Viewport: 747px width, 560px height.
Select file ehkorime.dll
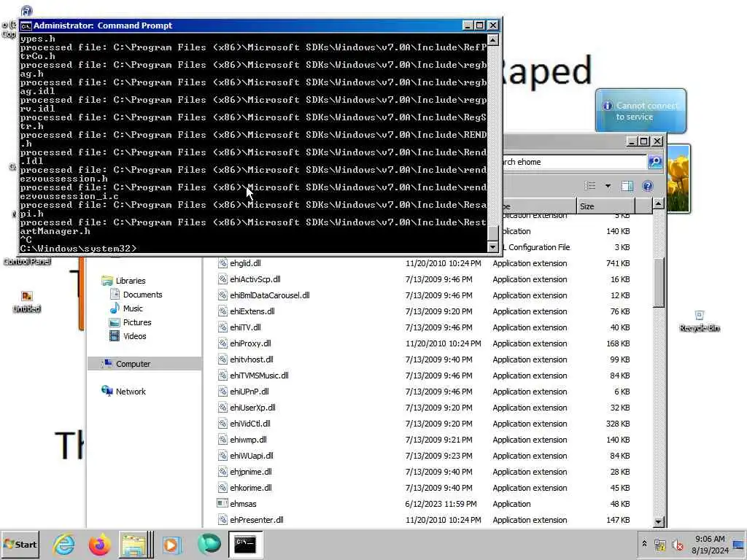(x=251, y=488)
